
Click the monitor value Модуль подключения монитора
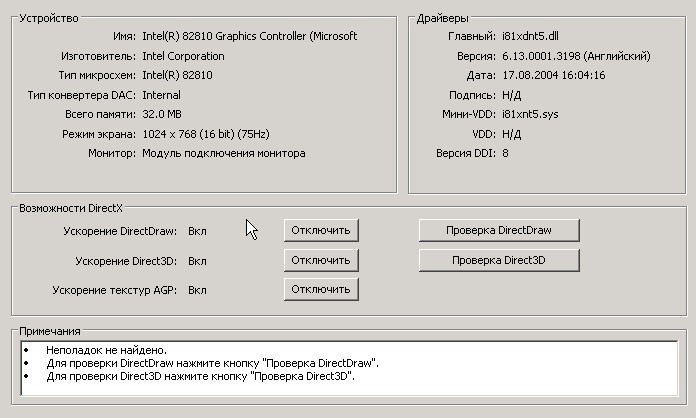(224, 154)
